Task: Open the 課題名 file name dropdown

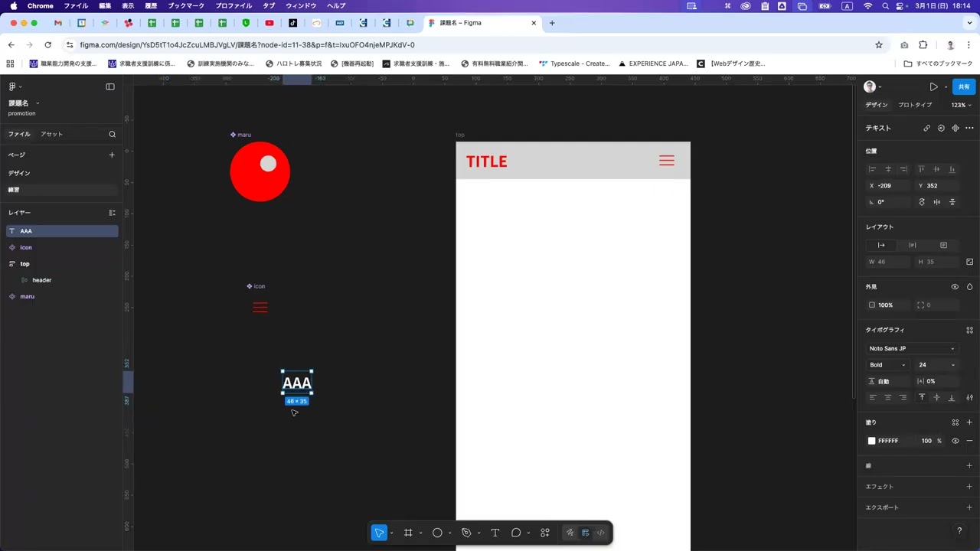Action: click(x=38, y=103)
